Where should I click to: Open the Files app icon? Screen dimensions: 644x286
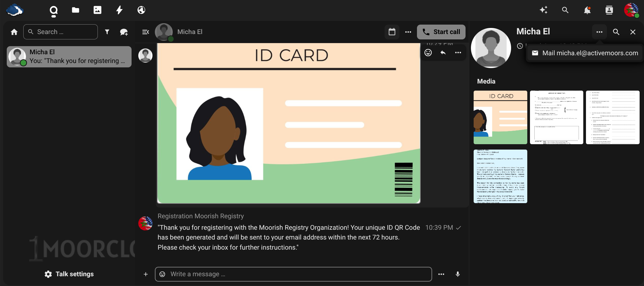click(76, 10)
